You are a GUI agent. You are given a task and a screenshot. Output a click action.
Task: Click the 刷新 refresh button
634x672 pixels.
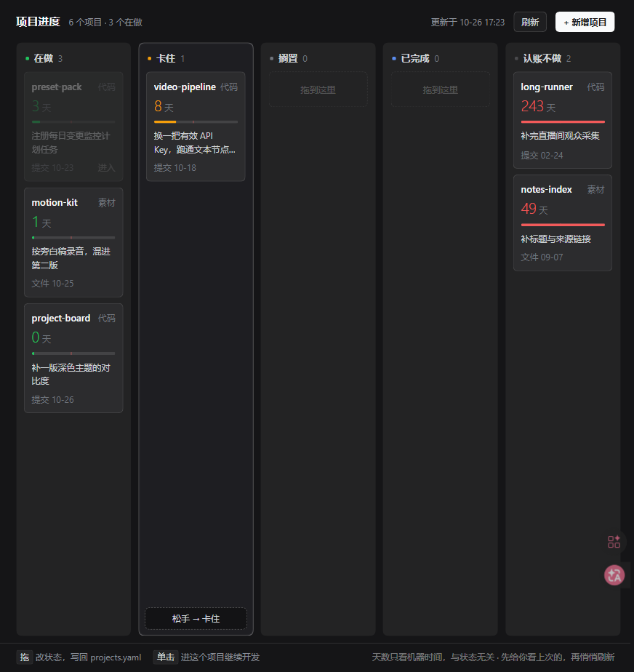pyautogui.click(x=530, y=22)
